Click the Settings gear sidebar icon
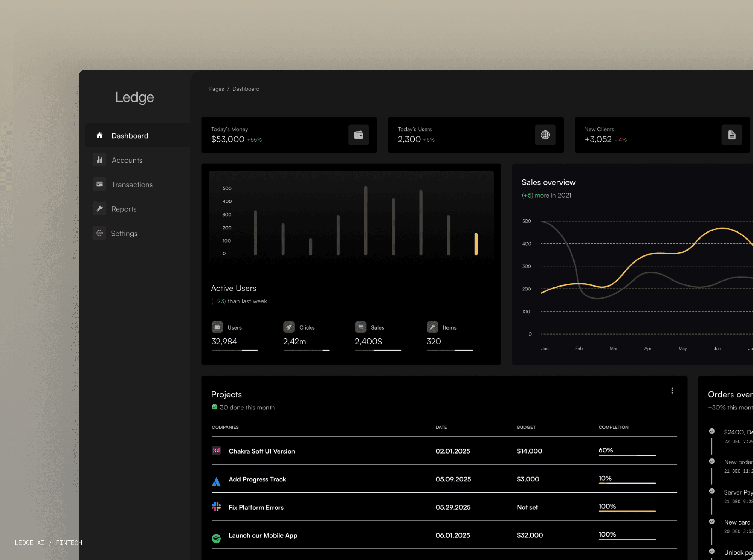The height and width of the screenshot is (560, 753). [x=99, y=233]
